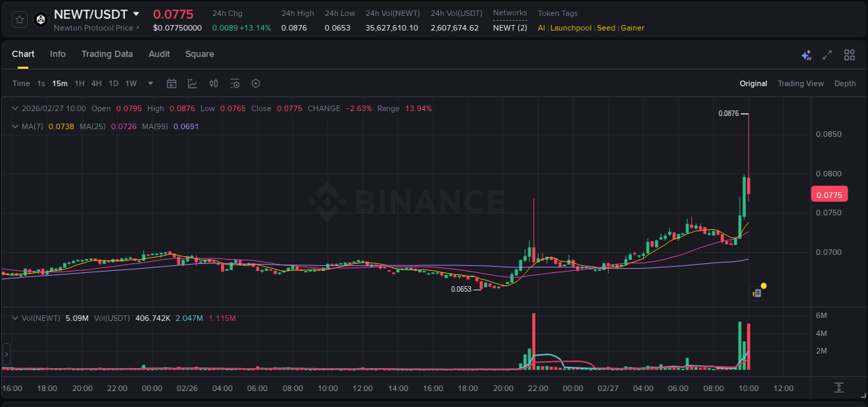Switch to the Depth chart view
Image resolution: width=868 pixels, height=407 pixels.
point(845,83)
